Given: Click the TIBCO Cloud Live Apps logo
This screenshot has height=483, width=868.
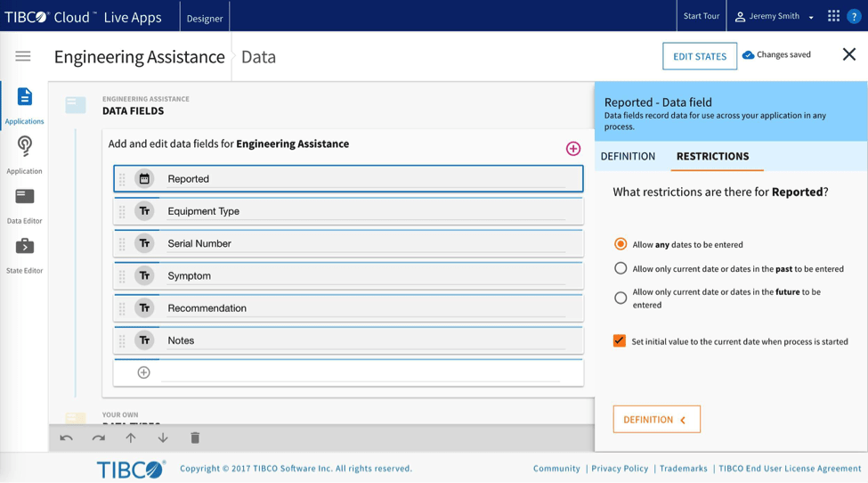Looking at the screenshot, I should 83,17.
